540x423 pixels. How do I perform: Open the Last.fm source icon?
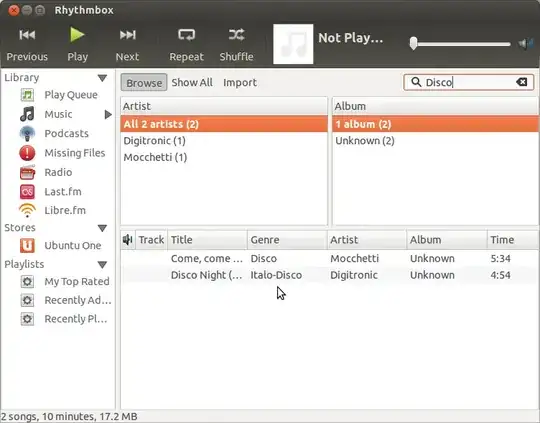(27, 192)
